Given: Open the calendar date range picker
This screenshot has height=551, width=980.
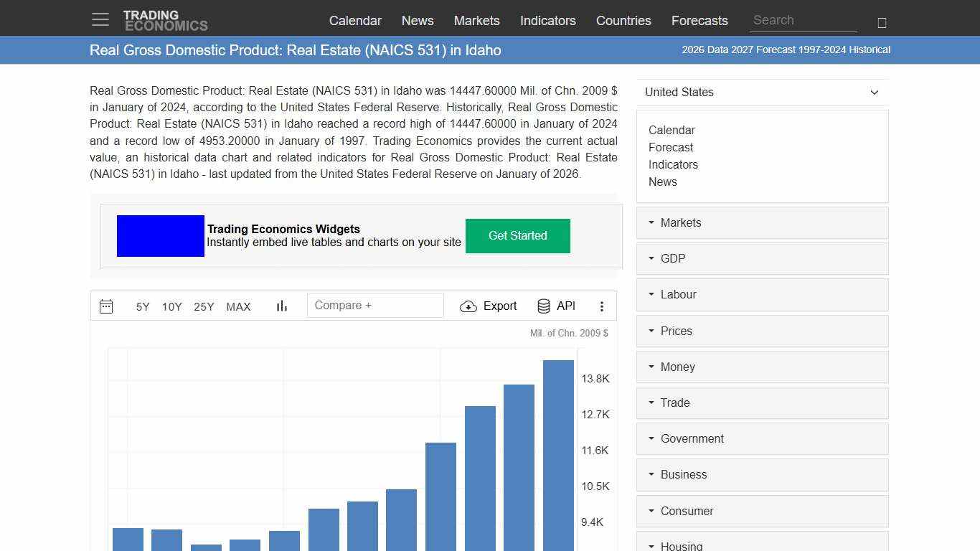Looking at the screenshot, I should point(106,306).
